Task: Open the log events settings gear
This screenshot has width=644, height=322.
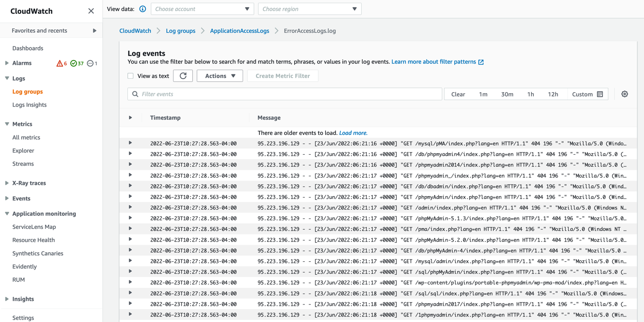Action: coord(625,94)
